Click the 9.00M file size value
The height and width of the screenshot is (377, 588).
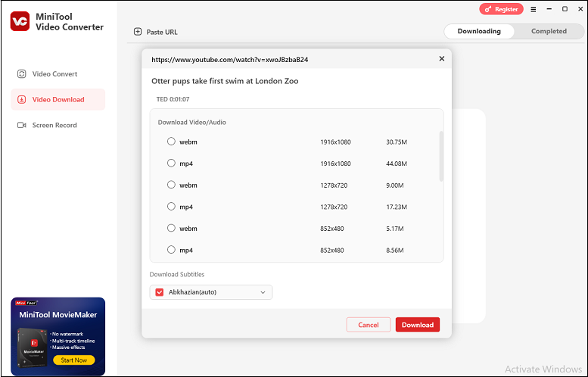[395, 185]
